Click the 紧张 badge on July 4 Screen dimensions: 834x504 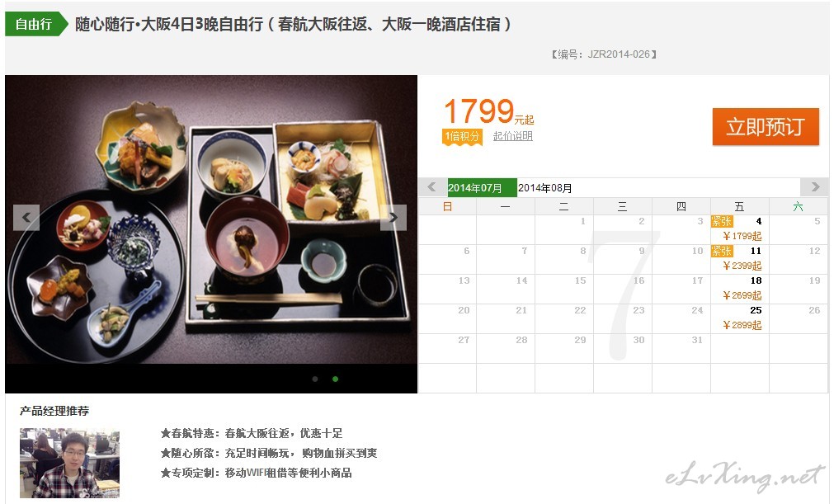[x=723, y=221]
